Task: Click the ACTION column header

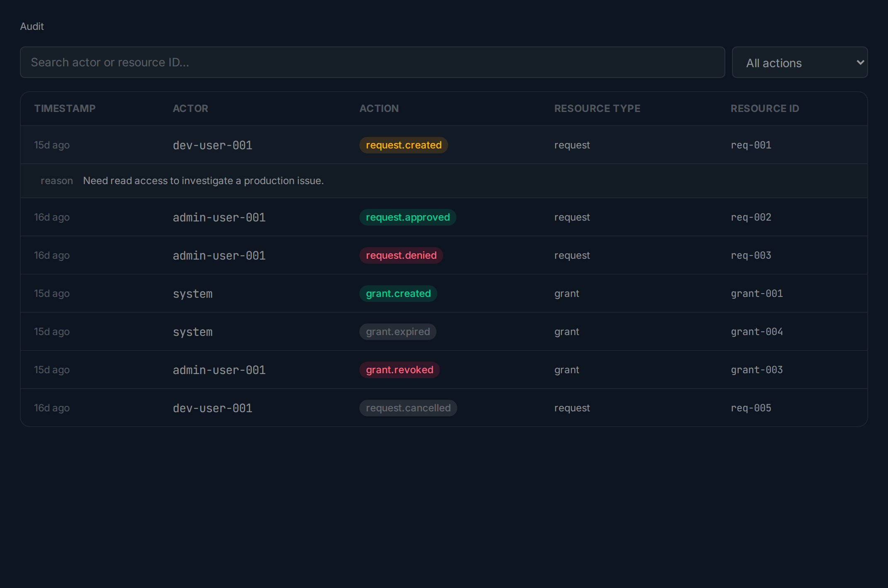Action: pyautogui.click(x=379, y=108)
